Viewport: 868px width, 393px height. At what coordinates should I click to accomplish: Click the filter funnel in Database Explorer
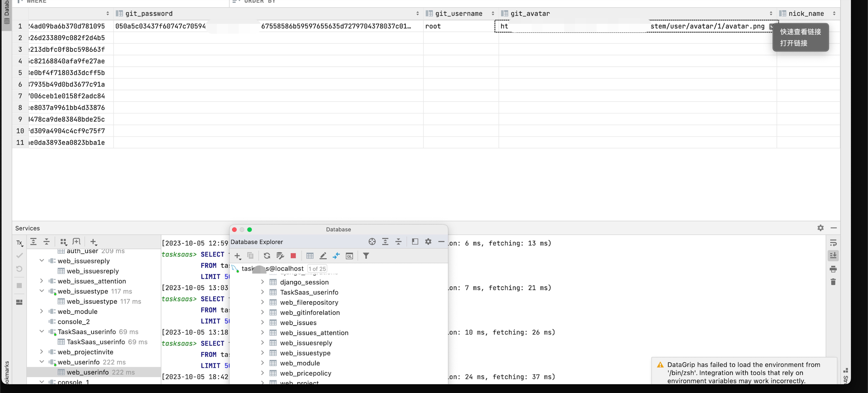click(x=366, y=256)
